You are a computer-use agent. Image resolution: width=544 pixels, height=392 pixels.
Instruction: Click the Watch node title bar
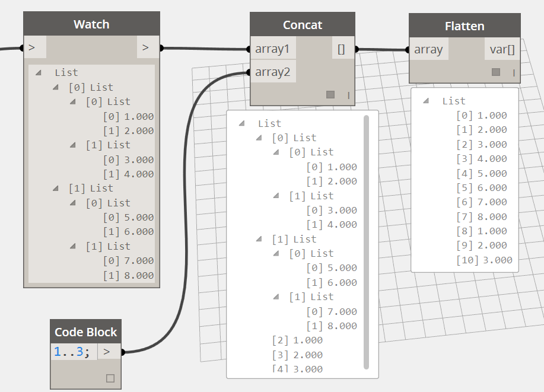click(91, 24)
